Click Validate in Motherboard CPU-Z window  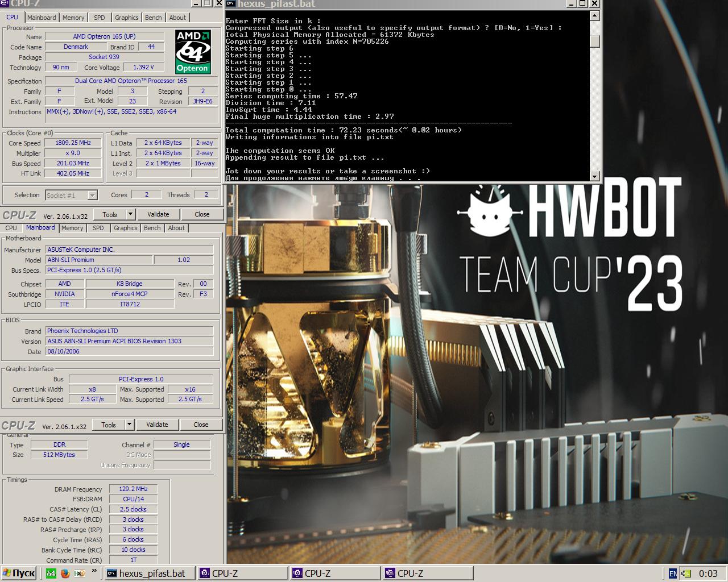[x=157, y=425]
